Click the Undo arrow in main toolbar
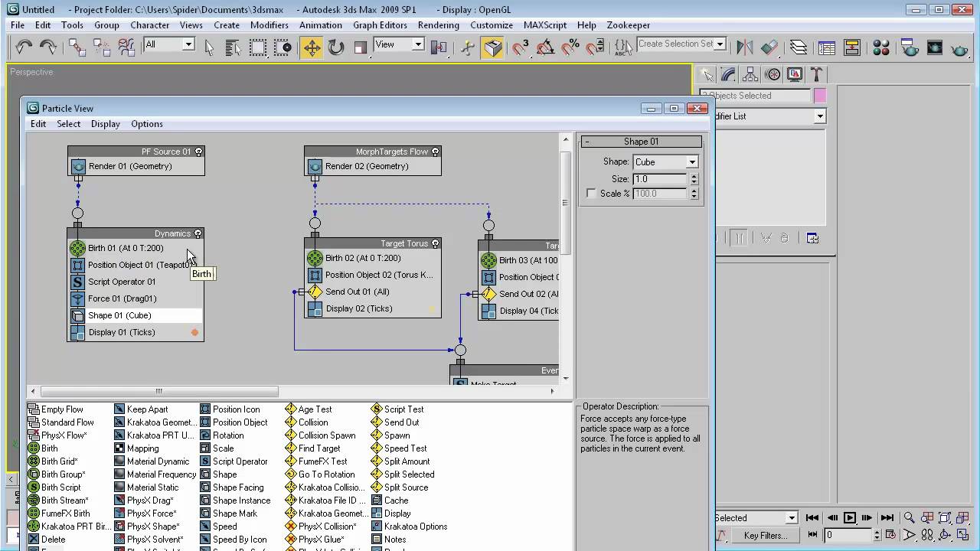This screenshot has width=980, height=551. (x=23, y=47)
